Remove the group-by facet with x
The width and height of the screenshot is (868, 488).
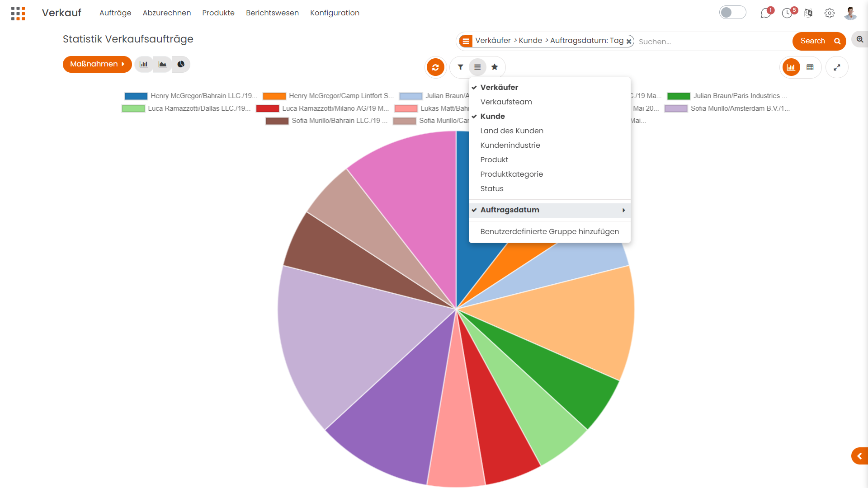629,41
